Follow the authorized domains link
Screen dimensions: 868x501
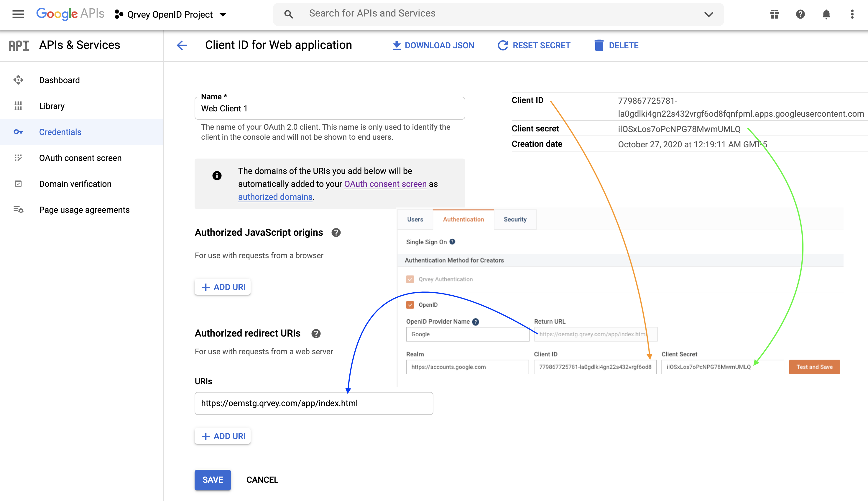(x=275, y=197)
